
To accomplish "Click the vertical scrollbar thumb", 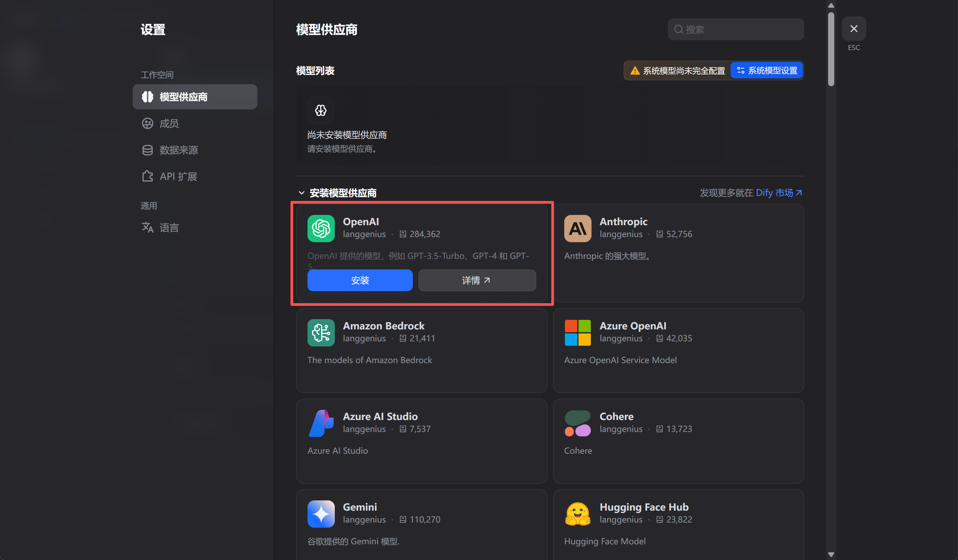I will [x=830, y=49].
